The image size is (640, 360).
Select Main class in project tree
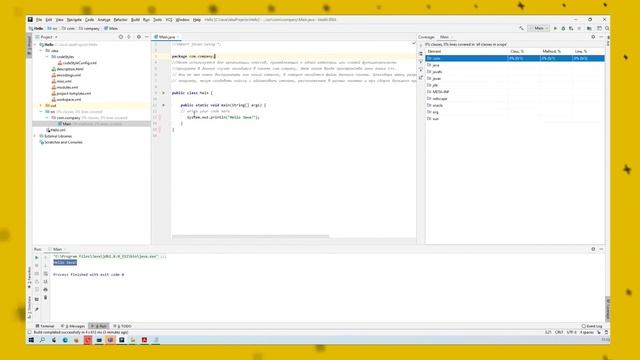[x=64, y=124]
